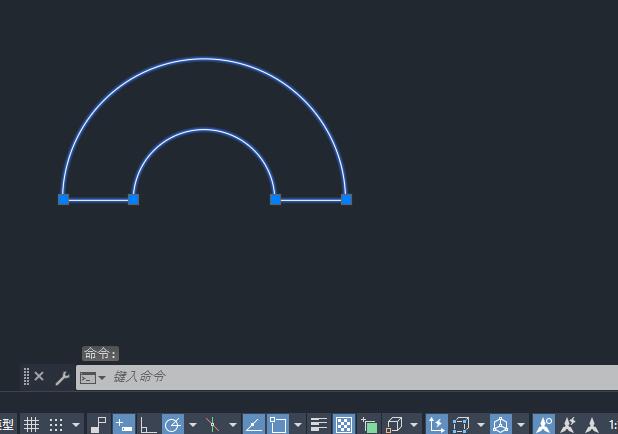Toggle lineweight display icon
The height and width of the screenshot is (434, 618).
[x=319, y=425]
